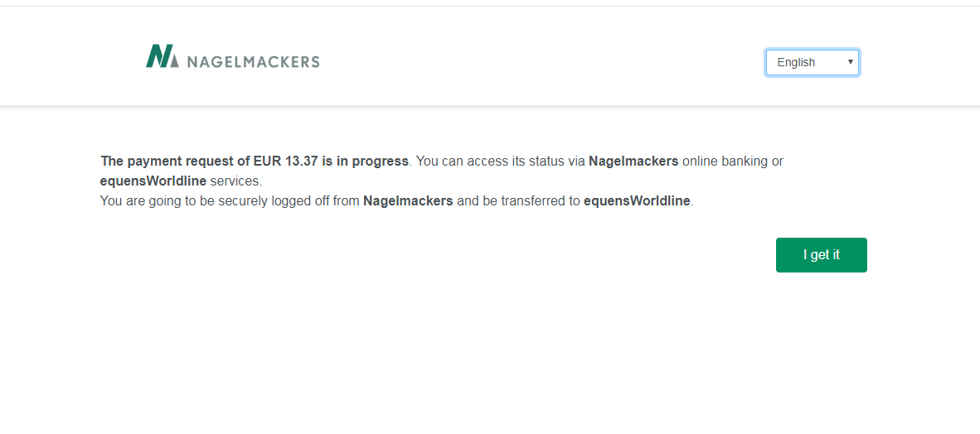Screen dimensions: 980x434
Task: Click the NAGELMACKERS wordmark in the header
Action: (x=253, y=61)
